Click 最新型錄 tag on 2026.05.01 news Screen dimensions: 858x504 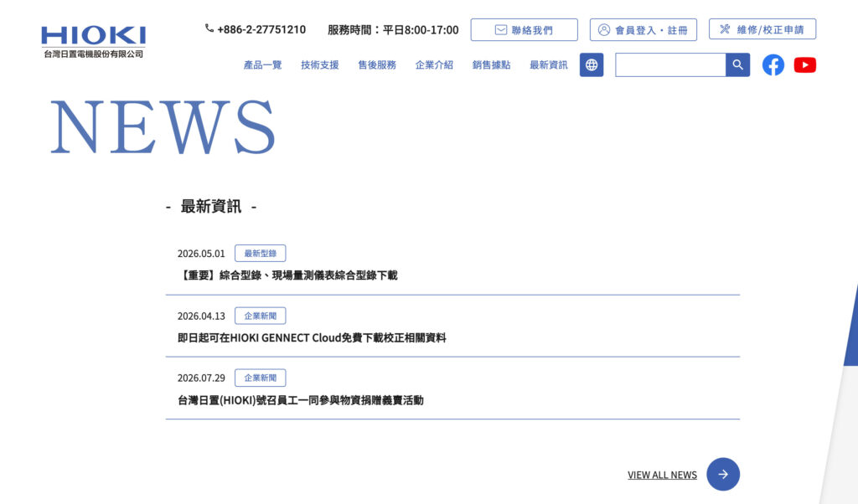coord(261,253)
